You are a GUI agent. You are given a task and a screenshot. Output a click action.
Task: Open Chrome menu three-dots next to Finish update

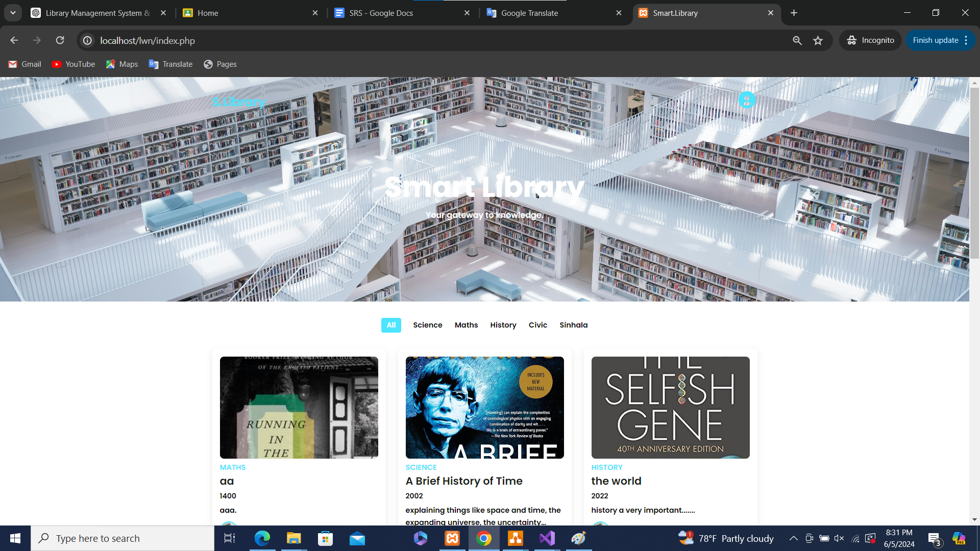pos(966,40)
